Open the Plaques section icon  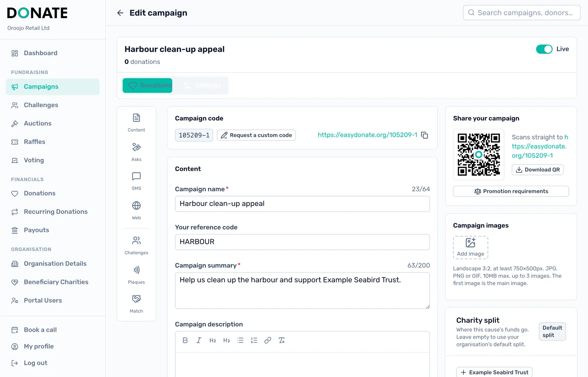coord(136,275)
